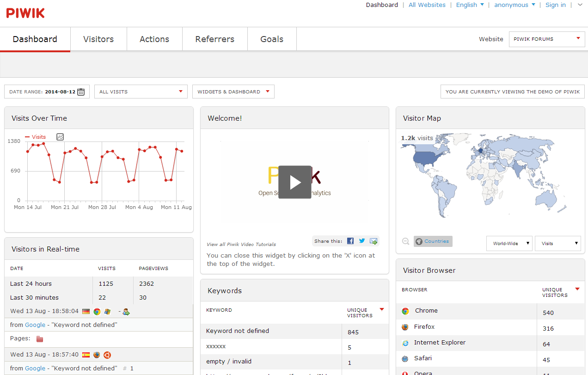Screen dimensions: 588x375
Task: Share on Twitter icon
Action: click(362, 241)
